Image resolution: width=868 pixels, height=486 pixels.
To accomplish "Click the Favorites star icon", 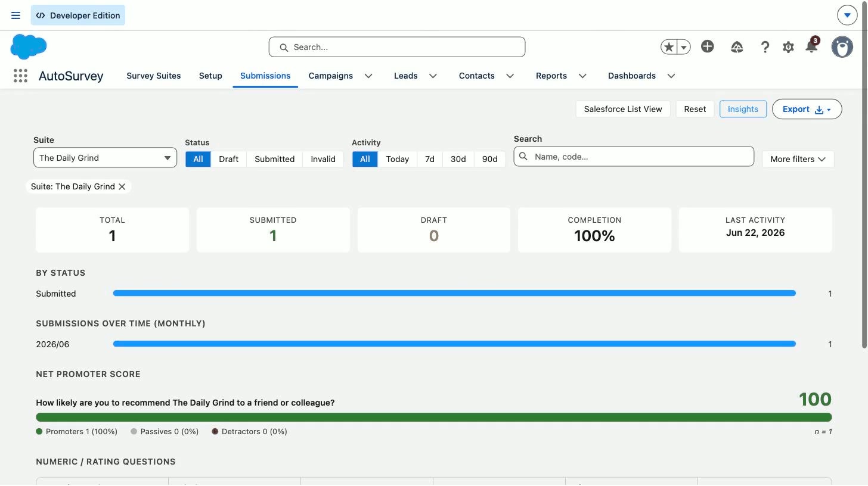I will pos(669,47).
